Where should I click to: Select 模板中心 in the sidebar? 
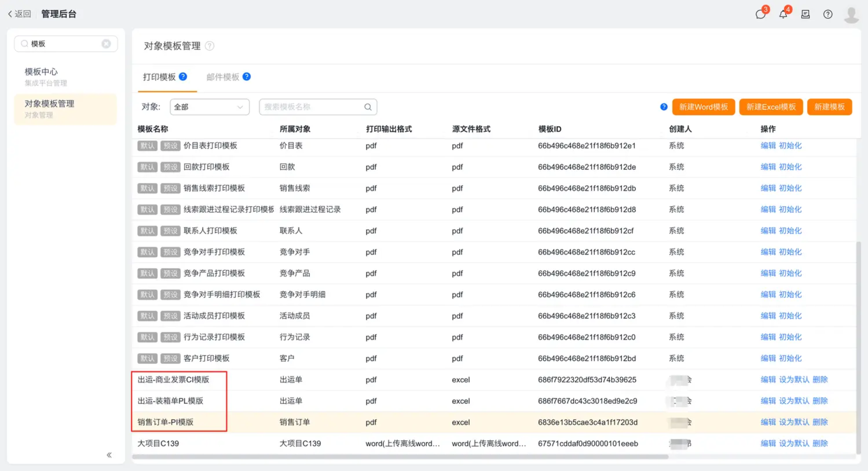41,72
